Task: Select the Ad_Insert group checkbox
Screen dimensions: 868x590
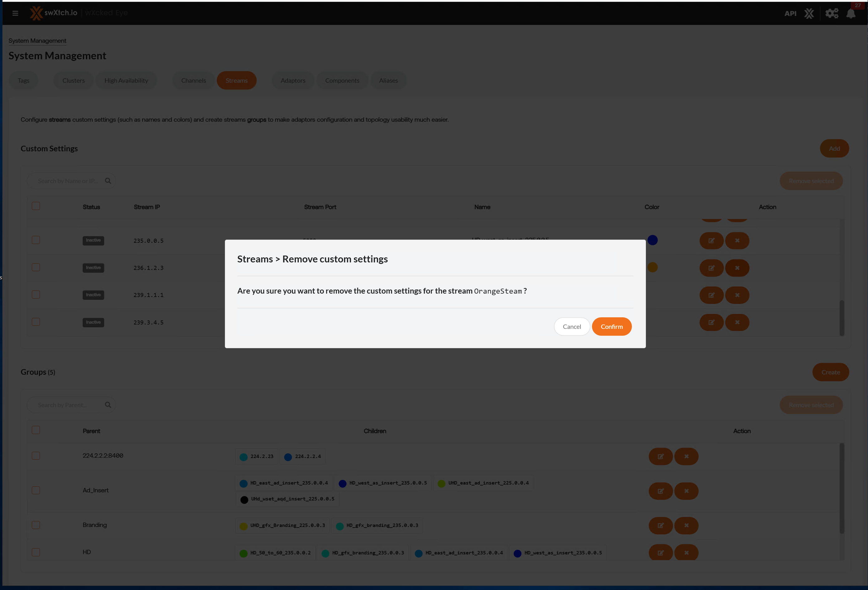Action: click(36, 490)
